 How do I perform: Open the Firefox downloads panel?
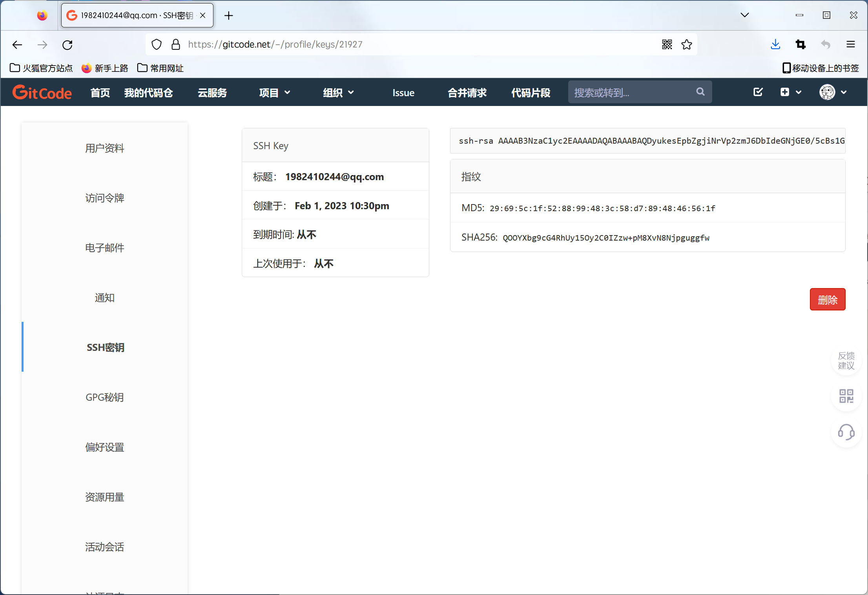tap(775, 44)
